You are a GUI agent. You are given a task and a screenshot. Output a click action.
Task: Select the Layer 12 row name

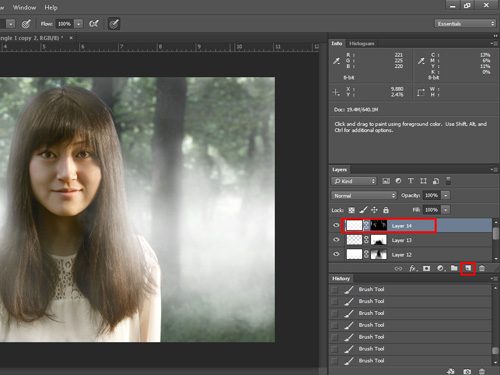click(402, 255)
